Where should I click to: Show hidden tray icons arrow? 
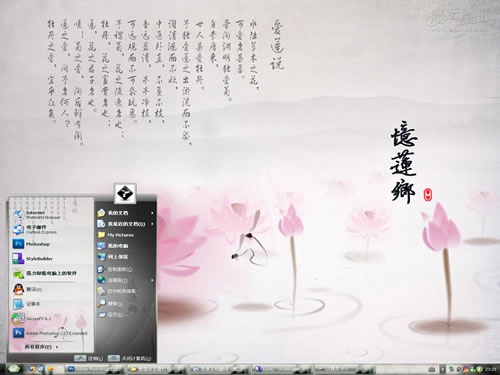(443, 369)
